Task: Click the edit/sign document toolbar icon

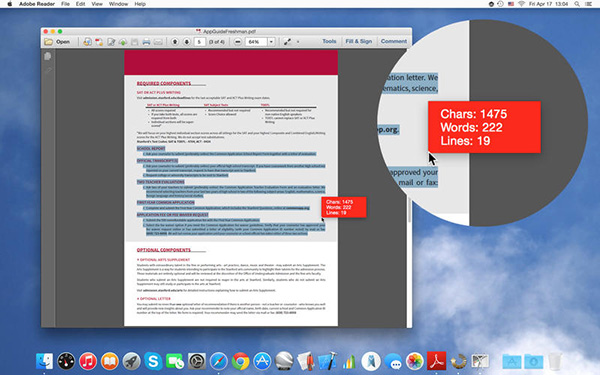Action: (111, 42)
